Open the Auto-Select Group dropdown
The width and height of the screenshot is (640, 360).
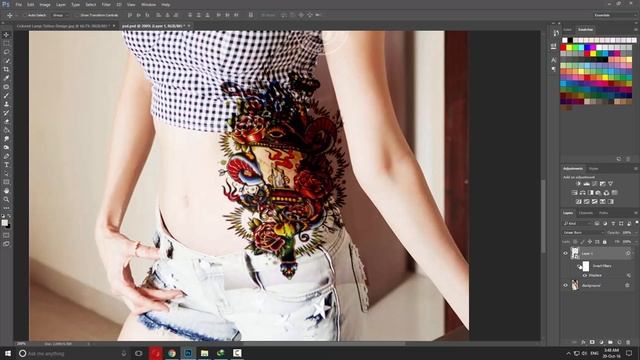61,15
